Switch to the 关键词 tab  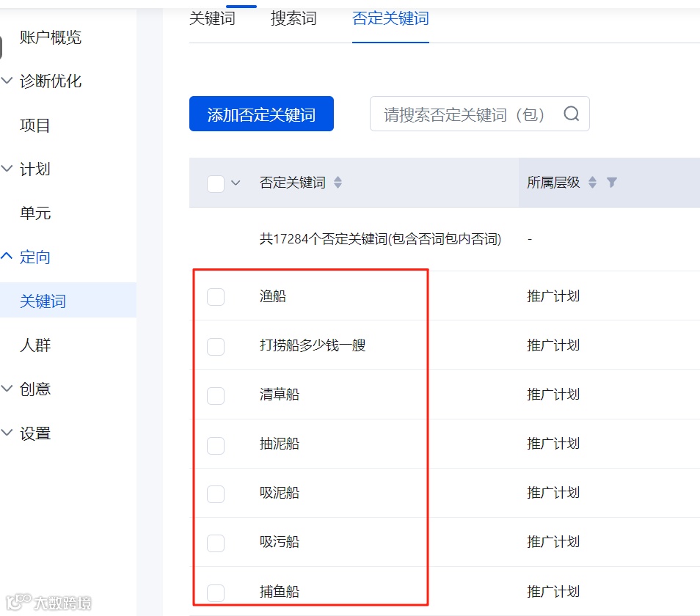tap(212, 18)
